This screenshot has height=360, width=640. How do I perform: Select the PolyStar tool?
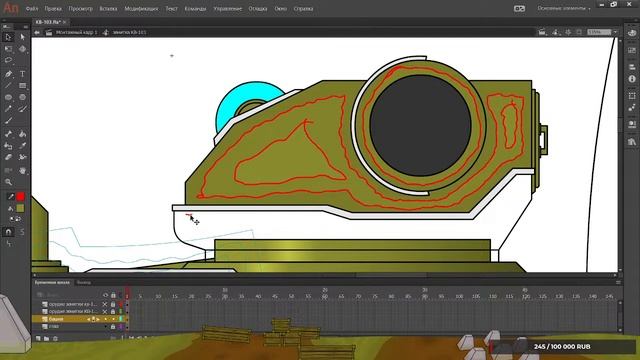(x=22, y=98)
